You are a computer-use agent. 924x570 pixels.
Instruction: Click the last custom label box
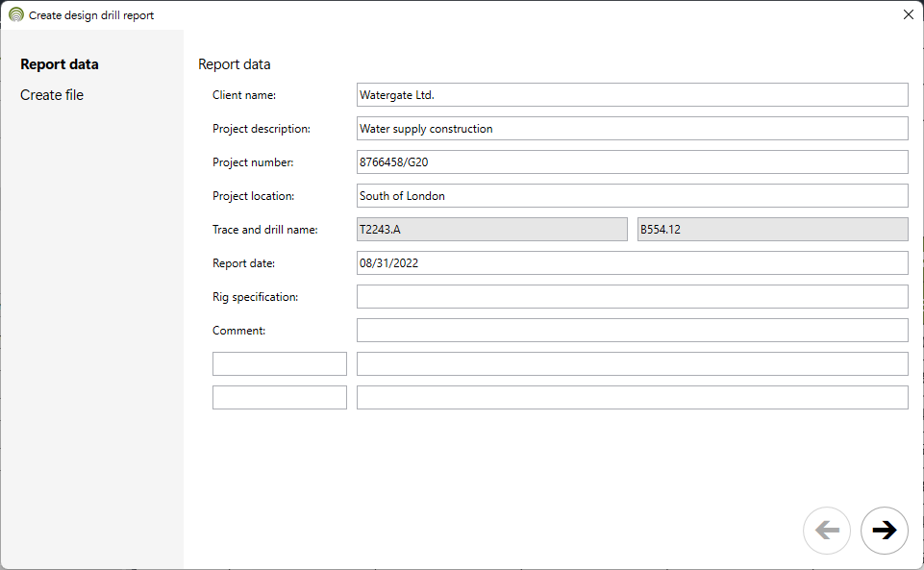280,397
